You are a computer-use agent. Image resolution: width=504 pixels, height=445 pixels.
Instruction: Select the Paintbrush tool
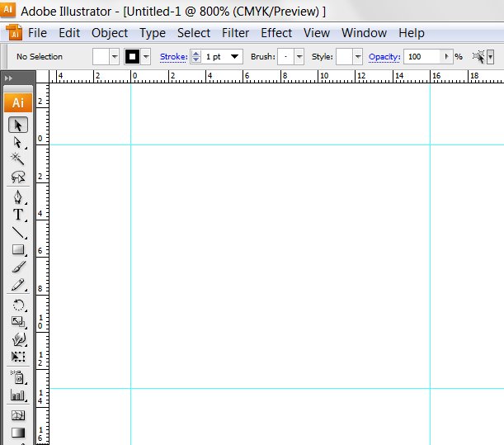point(18,267)
